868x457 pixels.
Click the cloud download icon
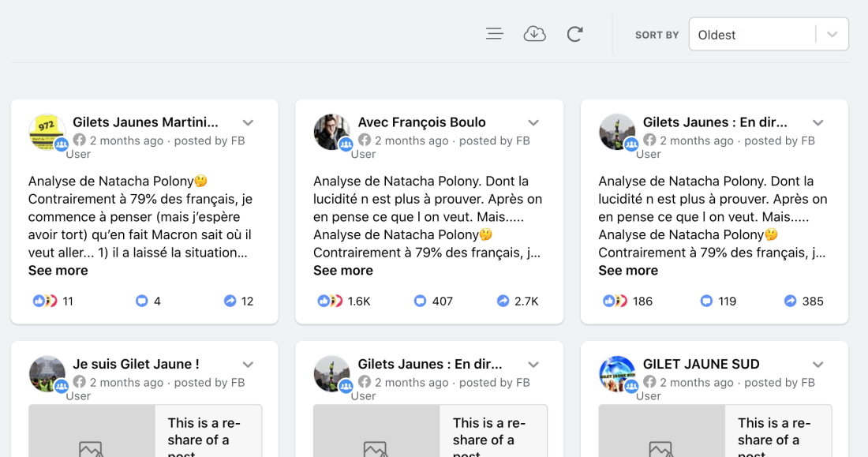534,35
